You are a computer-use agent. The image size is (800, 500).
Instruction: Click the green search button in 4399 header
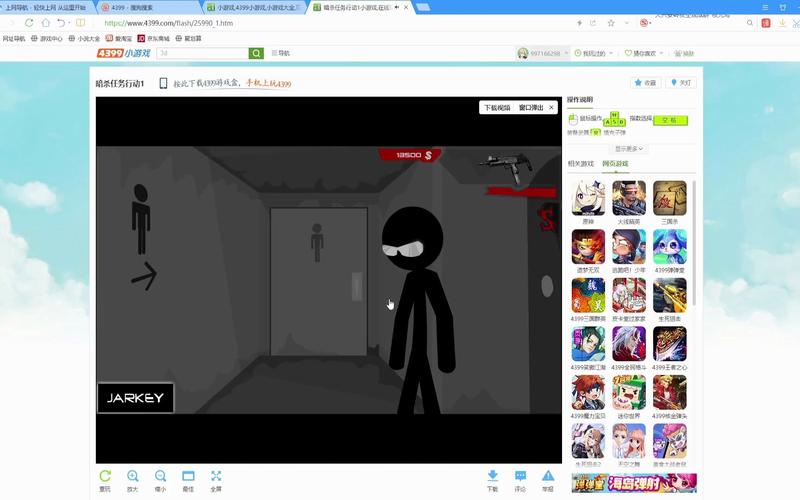pos(257,53)
